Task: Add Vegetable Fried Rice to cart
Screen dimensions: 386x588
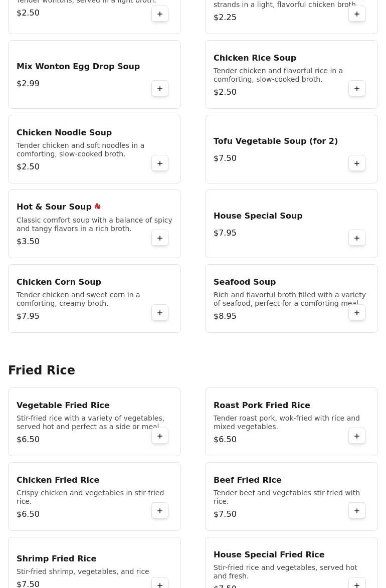Action: click(x=160, y=436)
